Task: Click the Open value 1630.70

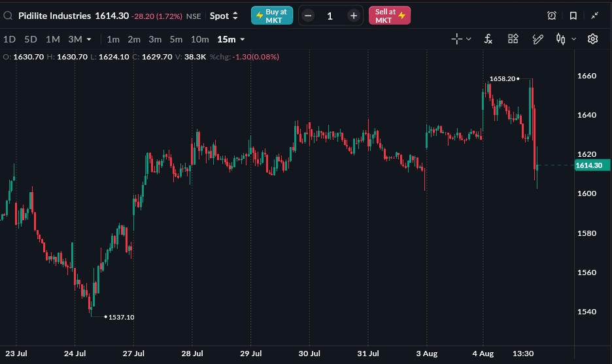Action: point(29,57)
